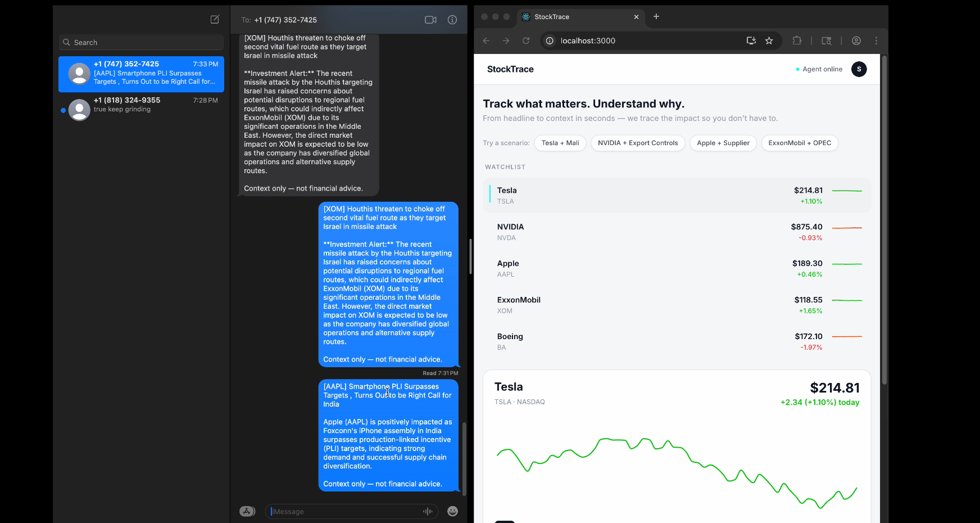Screen dimensions: 980x523
Task: Bookmark this page with the star
Action: point(769,40)
